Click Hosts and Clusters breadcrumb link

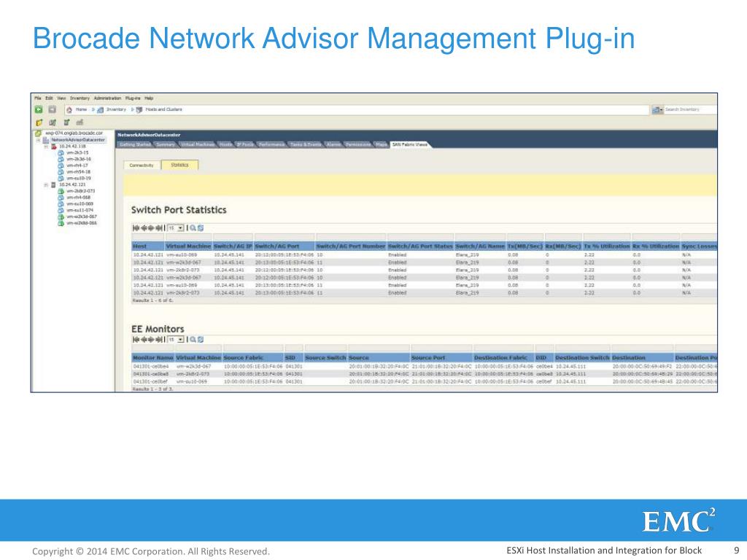[x=163, y=109]
